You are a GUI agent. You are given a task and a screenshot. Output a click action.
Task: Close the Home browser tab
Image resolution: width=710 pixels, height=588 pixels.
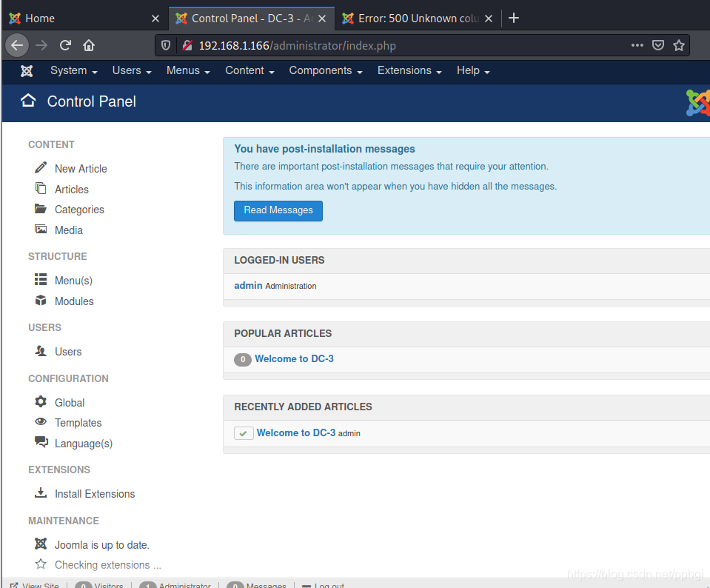click(x=155, y=19)
